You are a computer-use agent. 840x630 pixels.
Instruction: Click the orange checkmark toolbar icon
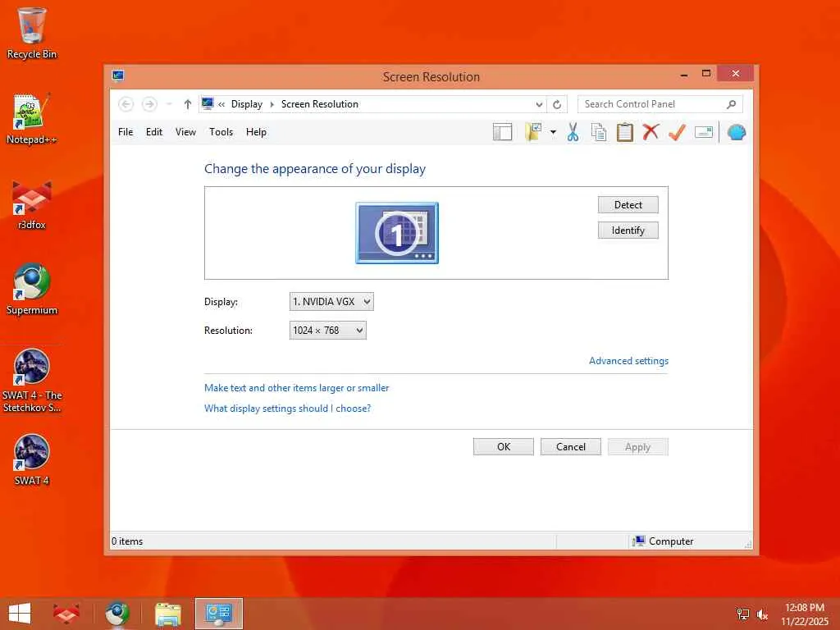pyautogui.click(x=677, y=132)
